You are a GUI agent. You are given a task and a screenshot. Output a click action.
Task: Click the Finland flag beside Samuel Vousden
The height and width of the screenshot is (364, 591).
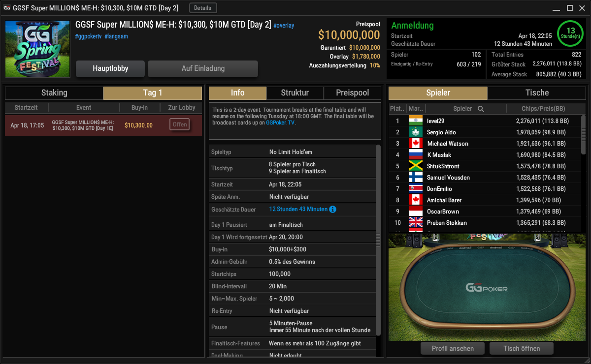pyautogui.click(x=416, y=177)
